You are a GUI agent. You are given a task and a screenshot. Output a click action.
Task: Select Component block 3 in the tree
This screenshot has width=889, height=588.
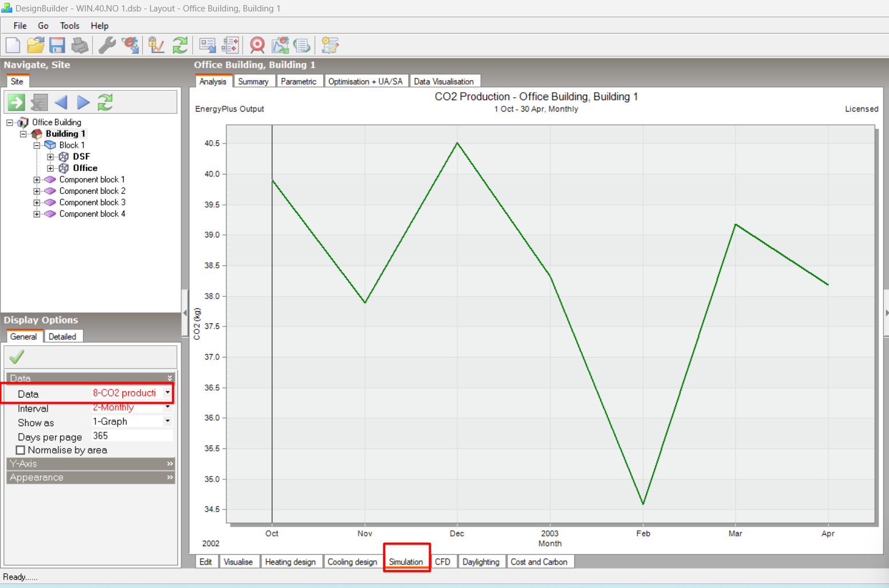tap(92, 202)
